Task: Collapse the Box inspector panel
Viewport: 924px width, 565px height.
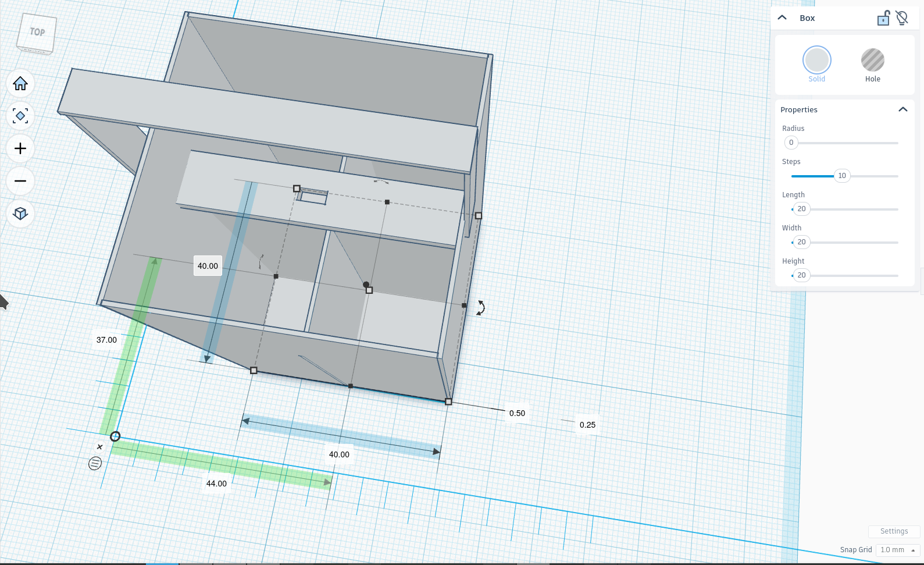Action: pos(782,17)
